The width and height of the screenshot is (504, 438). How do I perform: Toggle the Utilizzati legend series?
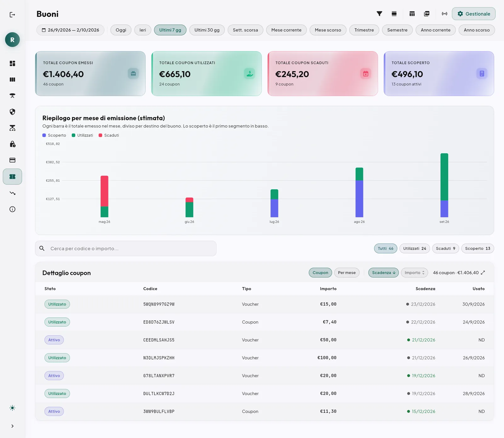(82, 135)
